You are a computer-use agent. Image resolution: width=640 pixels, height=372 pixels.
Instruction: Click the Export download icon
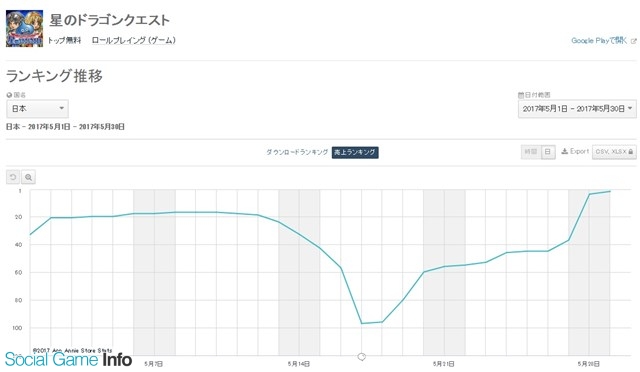(564, 151)
